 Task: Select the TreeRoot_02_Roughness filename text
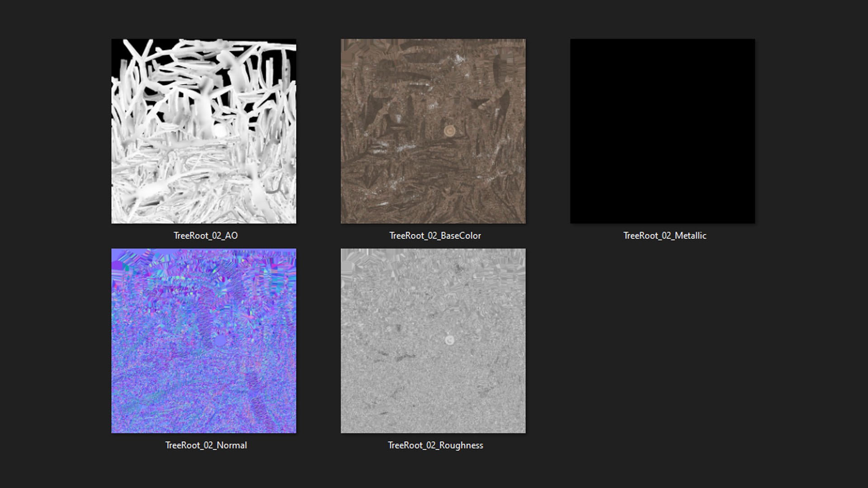435,445
